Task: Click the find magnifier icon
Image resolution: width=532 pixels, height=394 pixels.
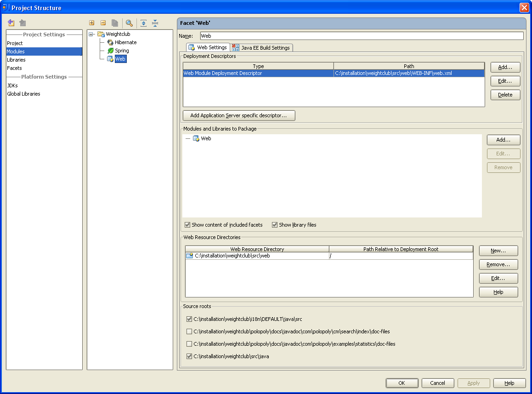Action: 129,23
